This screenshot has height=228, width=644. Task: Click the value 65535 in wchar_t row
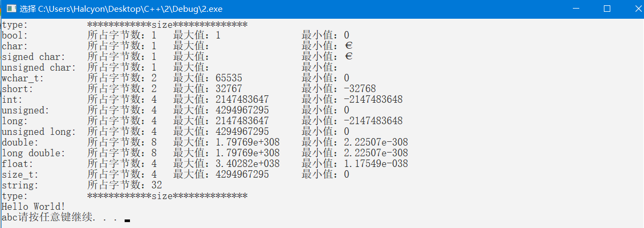pos(229,78)
